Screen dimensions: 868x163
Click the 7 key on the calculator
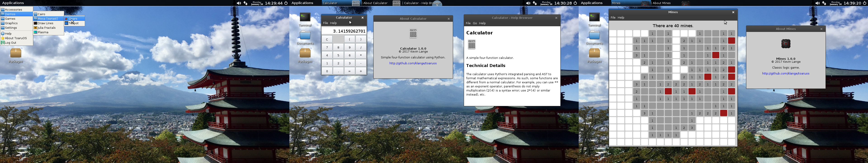coord(327,47)
